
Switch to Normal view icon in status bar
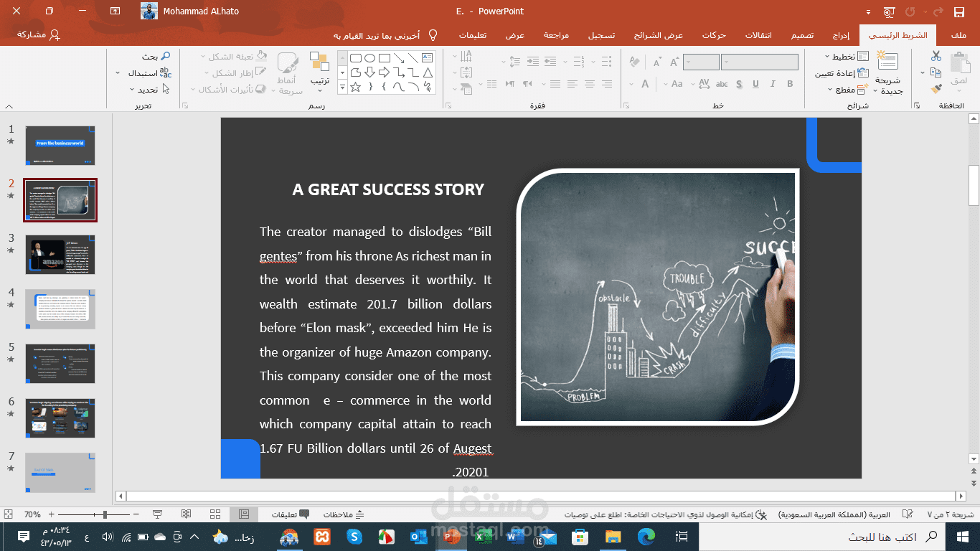[244, 514]
